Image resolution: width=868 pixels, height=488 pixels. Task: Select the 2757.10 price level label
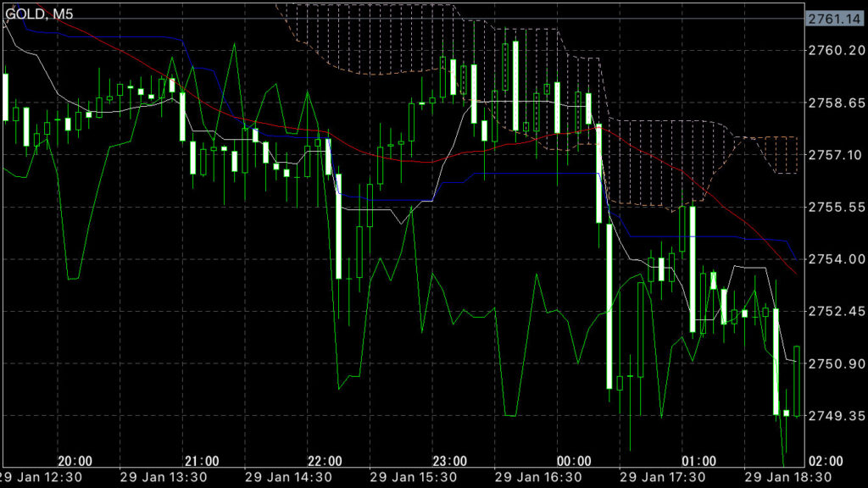[x=834, y=155]
